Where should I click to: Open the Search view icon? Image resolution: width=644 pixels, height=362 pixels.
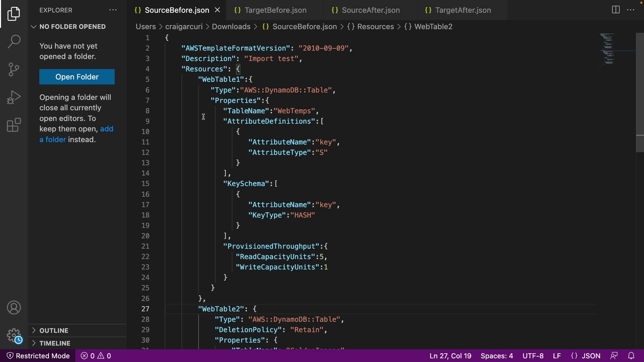pyautogui.click(x=14, y=42)
